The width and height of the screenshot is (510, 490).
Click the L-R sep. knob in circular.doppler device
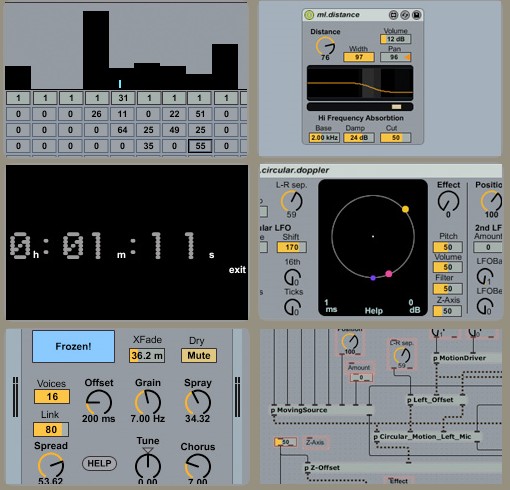tap(292, 201)
